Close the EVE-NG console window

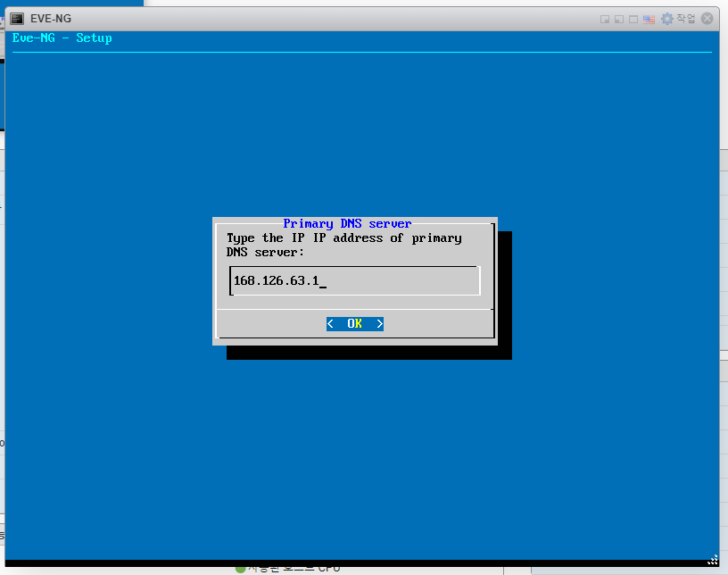coord(707,19)
